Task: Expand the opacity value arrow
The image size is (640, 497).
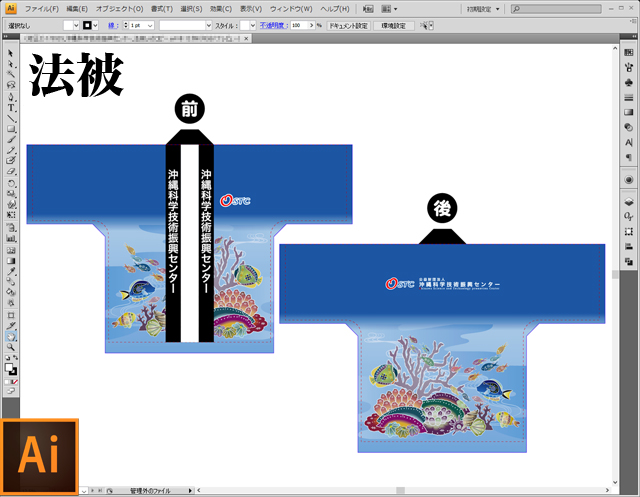Action: pos(311,25)
